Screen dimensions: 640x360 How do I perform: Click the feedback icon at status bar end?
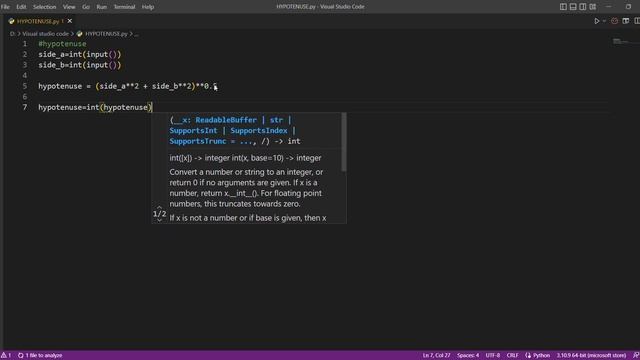[x=636, y=355]
